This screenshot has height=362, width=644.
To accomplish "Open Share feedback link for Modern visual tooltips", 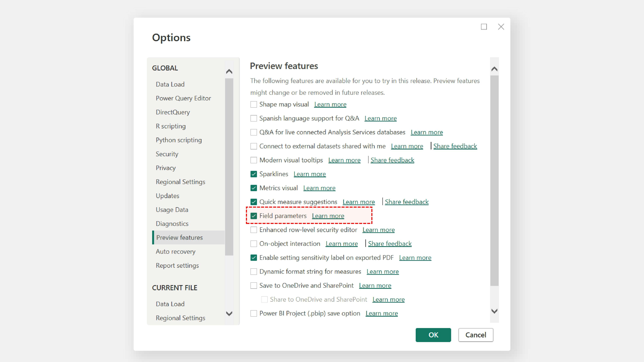I will pos(392,160).
